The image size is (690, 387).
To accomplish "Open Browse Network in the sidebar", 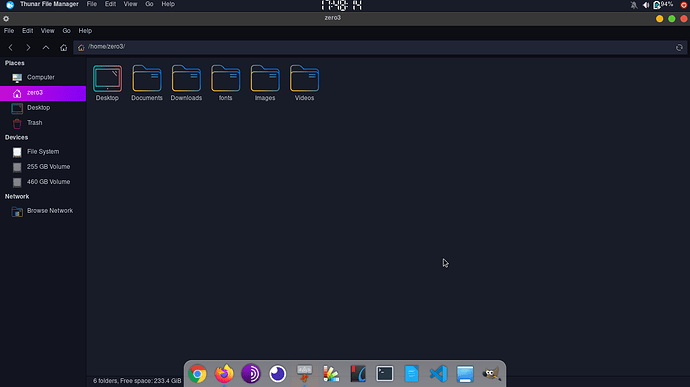I will [x=43, y=211].
